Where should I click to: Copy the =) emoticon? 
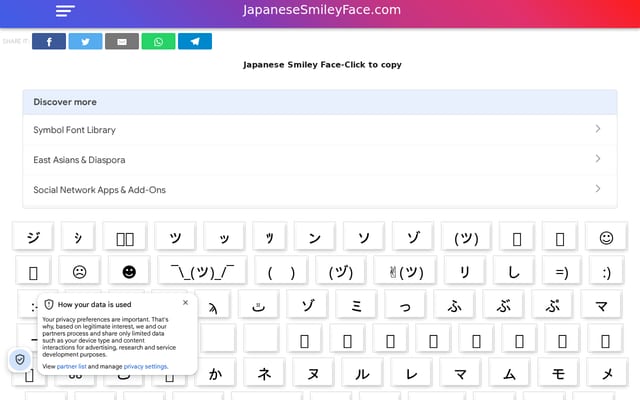562,271
